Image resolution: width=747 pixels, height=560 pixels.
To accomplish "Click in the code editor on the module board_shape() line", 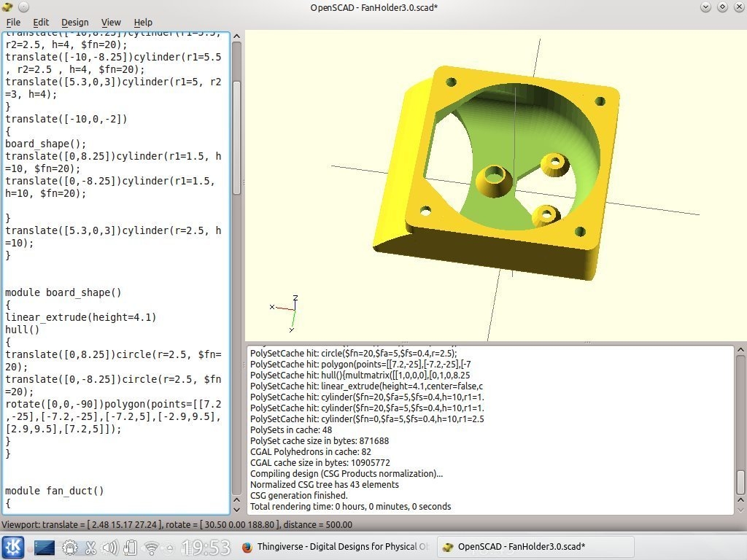I will point(63,292).
